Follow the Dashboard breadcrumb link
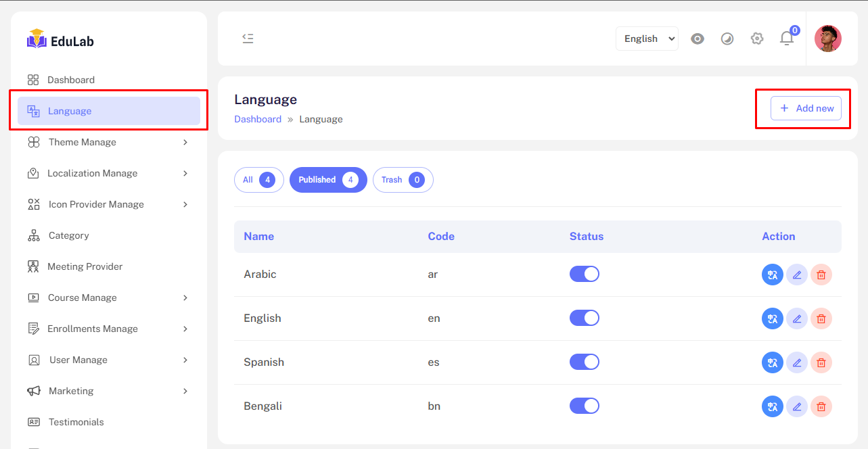Image resolution: width=868 pixels, height=449 pixels. [x=258, y=119]
